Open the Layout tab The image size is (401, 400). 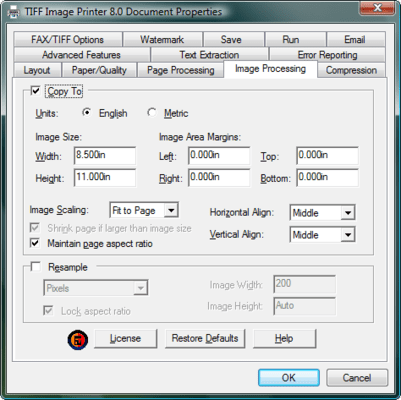(x=37, y=70)
